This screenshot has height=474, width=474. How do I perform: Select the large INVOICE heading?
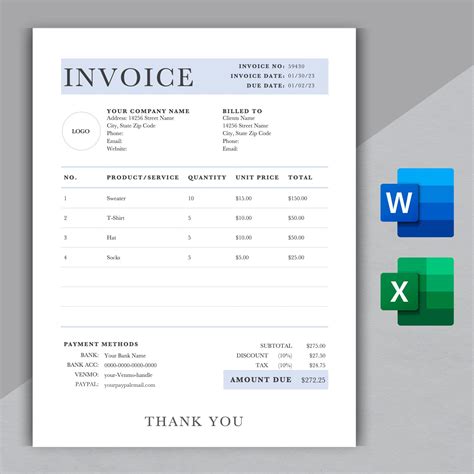[128, 77]
